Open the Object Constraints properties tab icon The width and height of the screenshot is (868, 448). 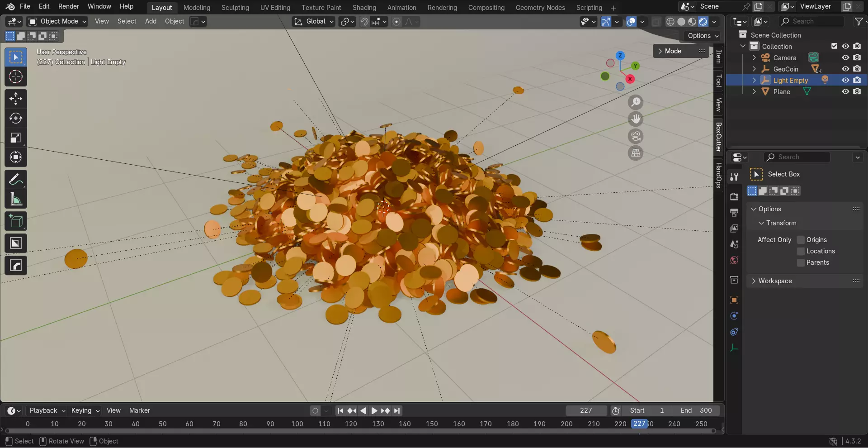734,332
